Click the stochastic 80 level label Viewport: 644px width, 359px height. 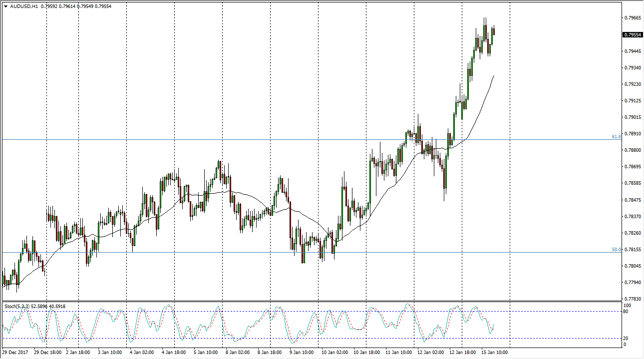point(627,312)
